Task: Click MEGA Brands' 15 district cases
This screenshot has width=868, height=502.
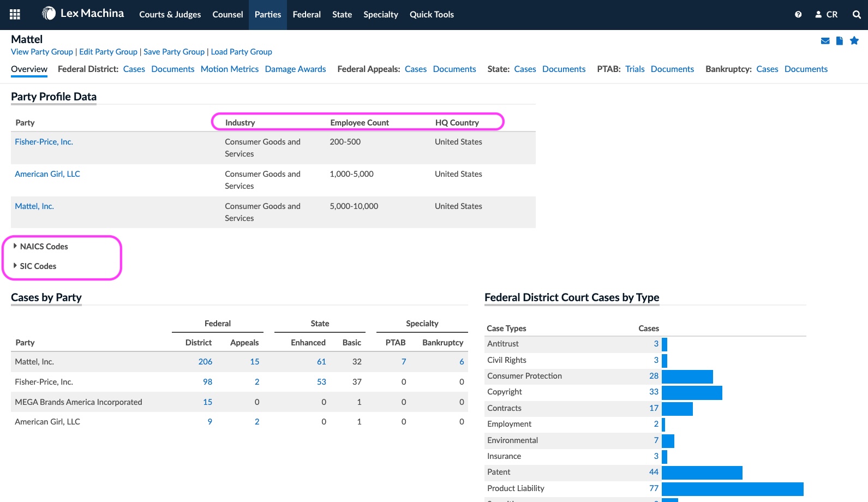Action: pos(207,402)
